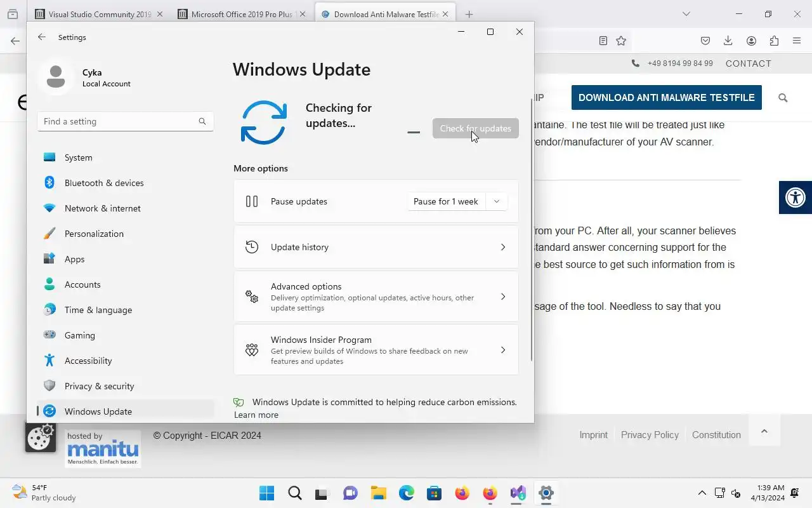The height and width of the screenshot is (508, 812).
Task: Open the Chat app from taskbar
Action: point(351,493)
